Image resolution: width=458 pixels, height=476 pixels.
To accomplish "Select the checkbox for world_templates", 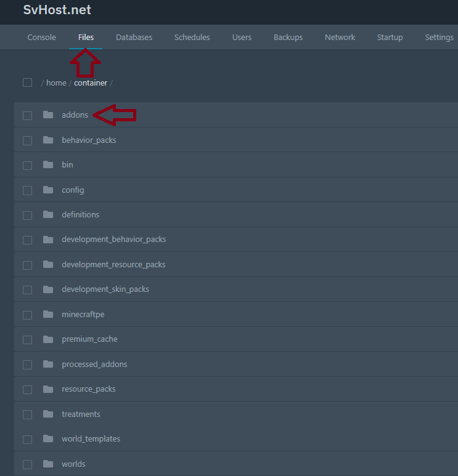I will coord(27,439).
